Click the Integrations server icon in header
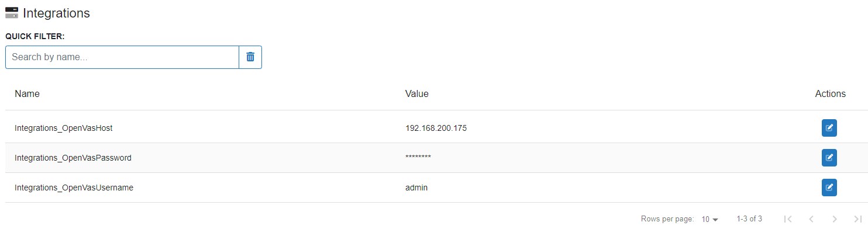The width and height of the screenshot is (868, 229). (12, 13)
